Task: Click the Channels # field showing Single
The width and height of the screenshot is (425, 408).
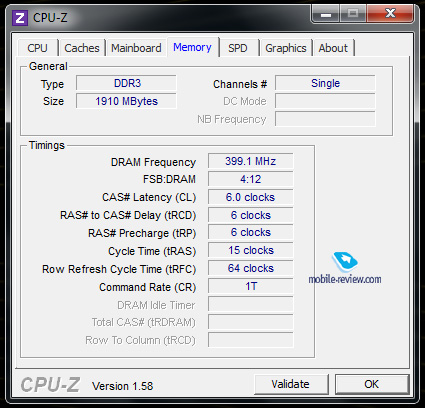Action: [x=325, y=83]
